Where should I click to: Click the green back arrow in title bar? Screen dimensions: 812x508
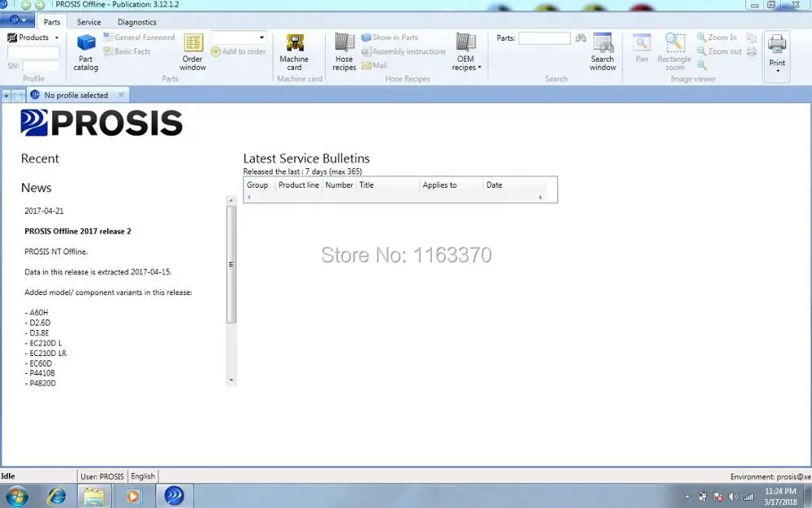pos(25,5)
